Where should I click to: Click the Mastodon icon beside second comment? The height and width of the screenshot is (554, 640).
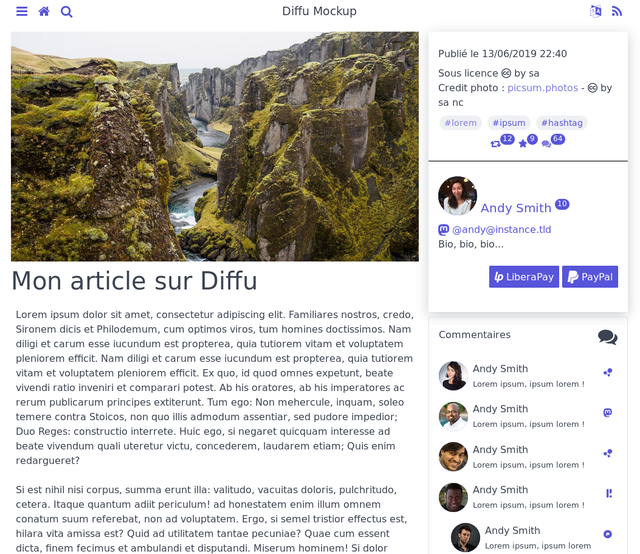tap(607, 412)
